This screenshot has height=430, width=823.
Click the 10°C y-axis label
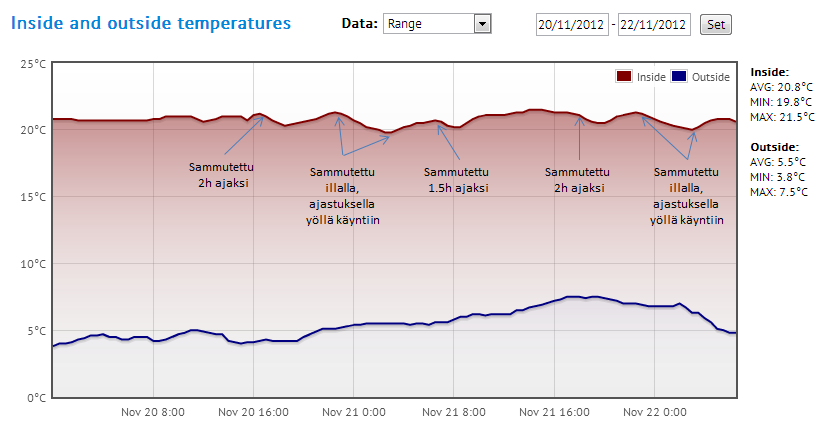[x=33, y=264]
